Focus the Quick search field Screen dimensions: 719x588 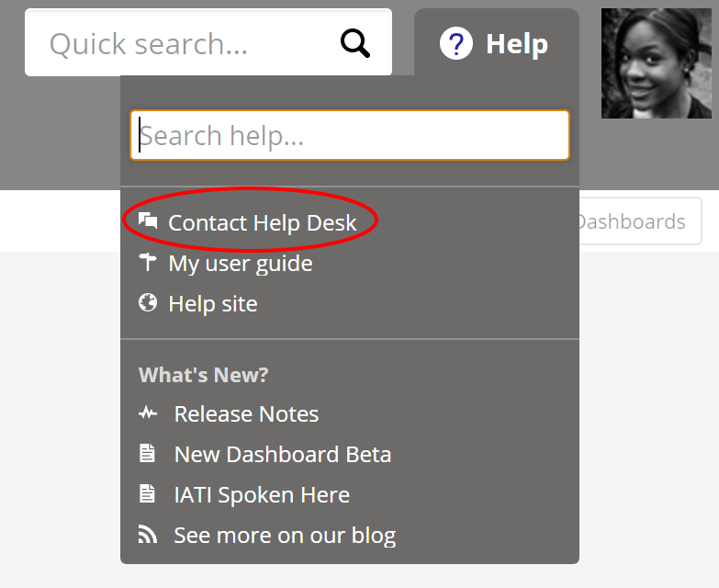click(184, 43)
